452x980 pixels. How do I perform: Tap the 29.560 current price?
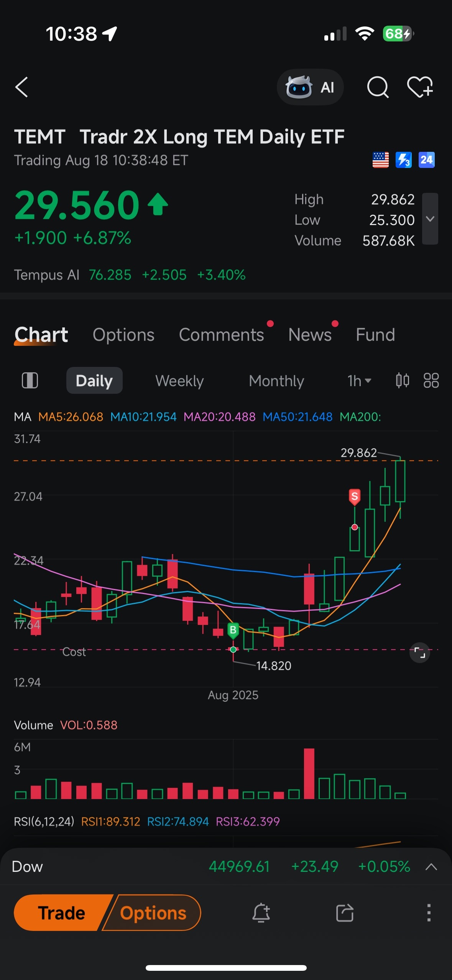point(77,205)
